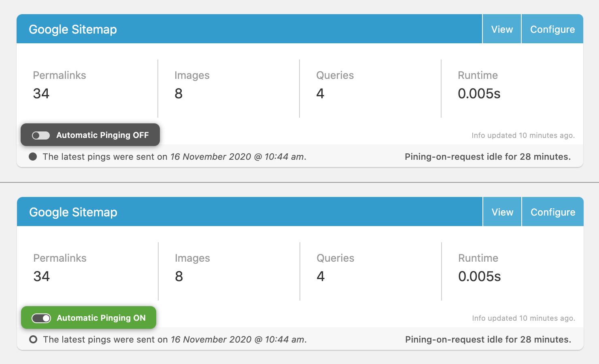Turn off the Automatic Pinging ON toggle

coord(41,318)
